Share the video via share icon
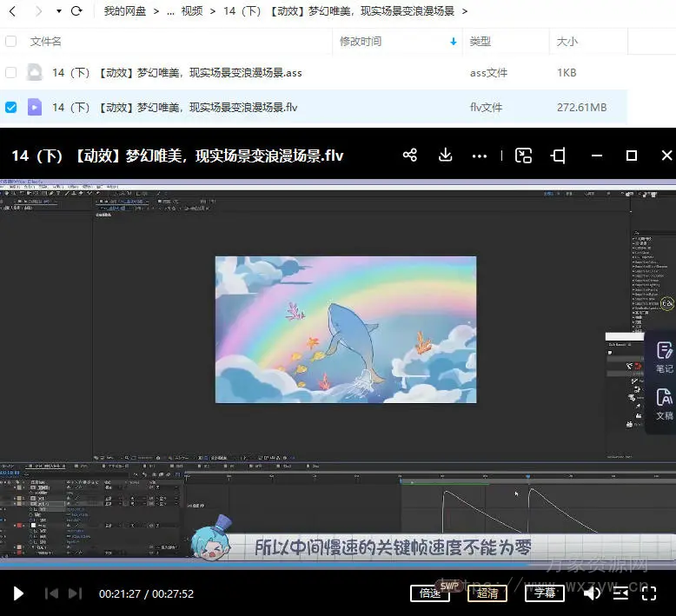This screenshot has height=616, width=676. (x=410, y=156)
